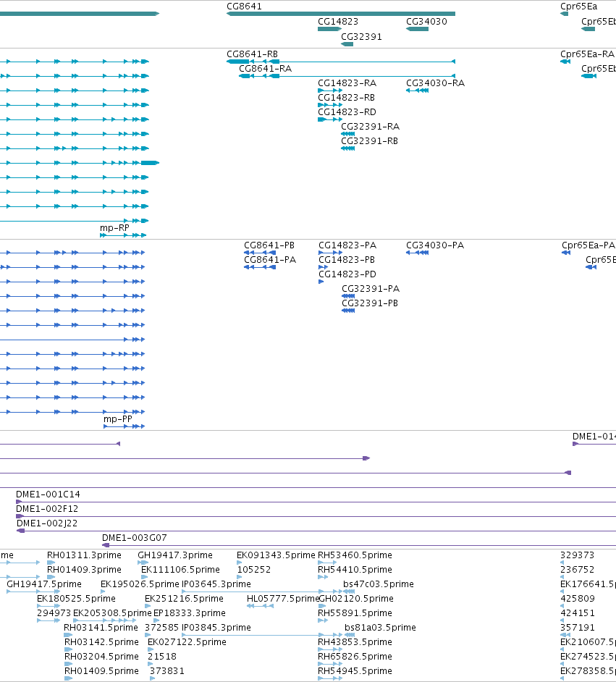Click the 105252 feature label
The height and width of the screenshot is (682, 616).
pos(254,570)
